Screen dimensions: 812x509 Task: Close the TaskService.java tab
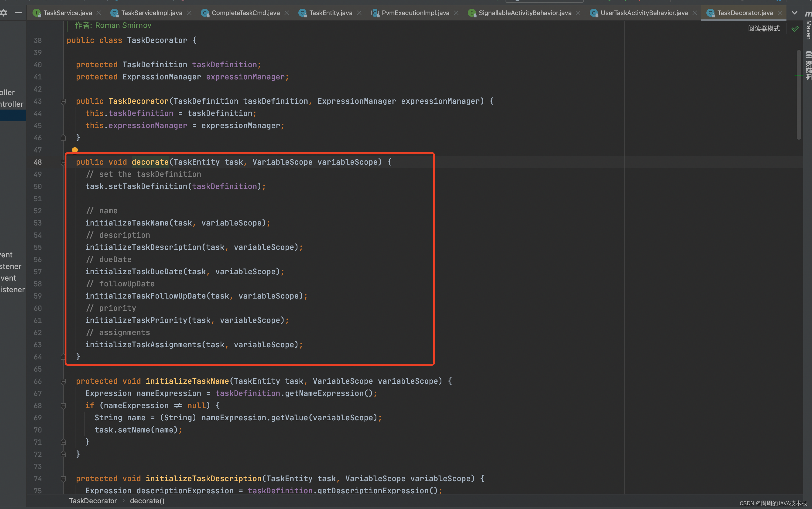[99, 13]
